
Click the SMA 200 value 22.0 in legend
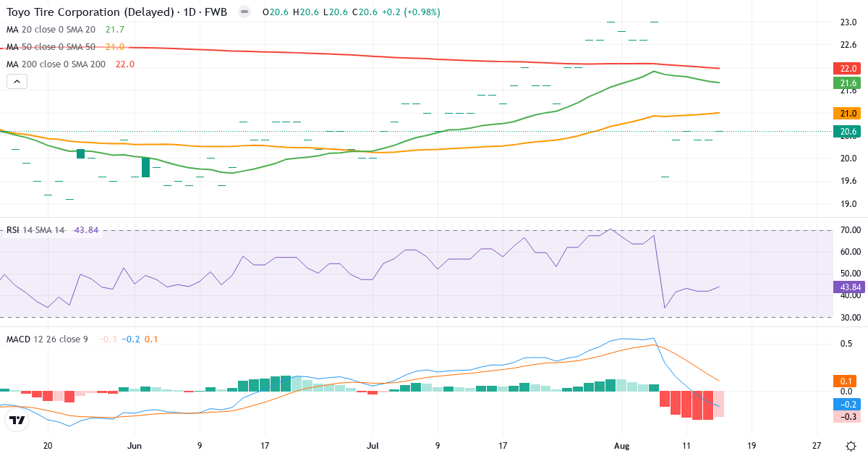pos(126,64)
